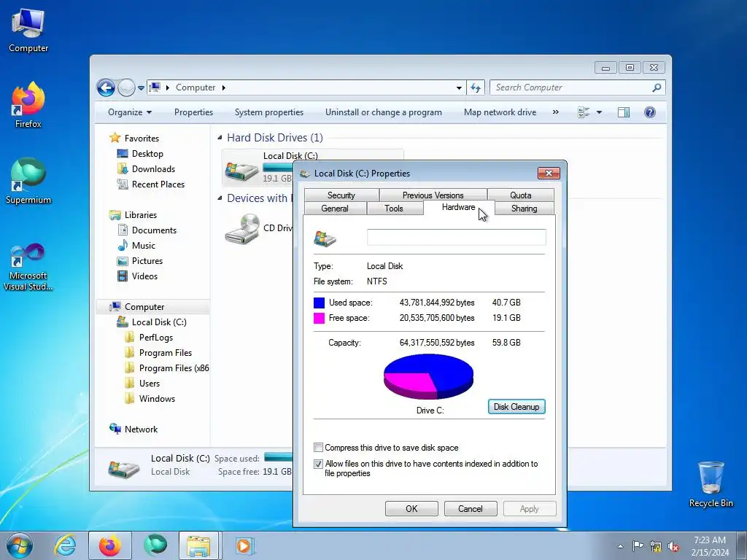Open the Quota tab

click(520, 195)
